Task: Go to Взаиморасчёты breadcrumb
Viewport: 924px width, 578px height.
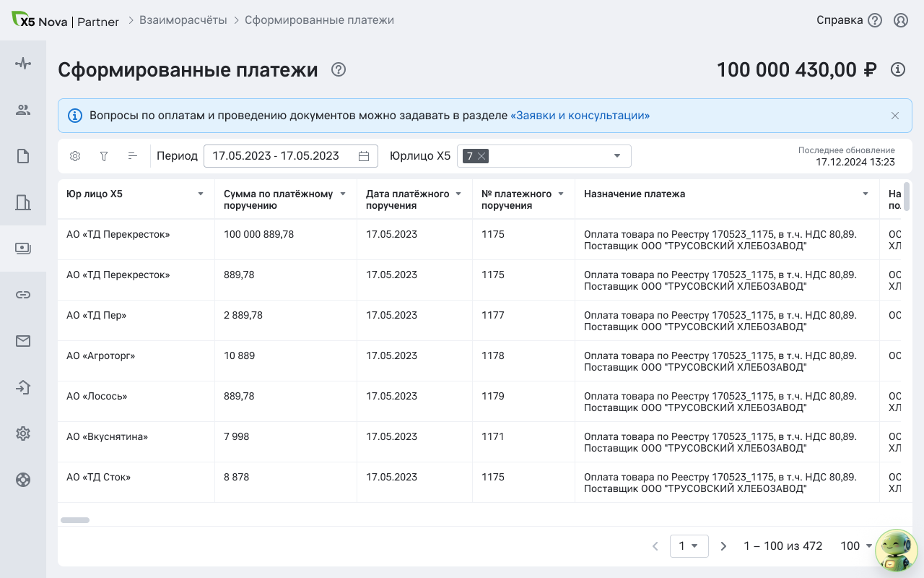Action: point(183,20)
